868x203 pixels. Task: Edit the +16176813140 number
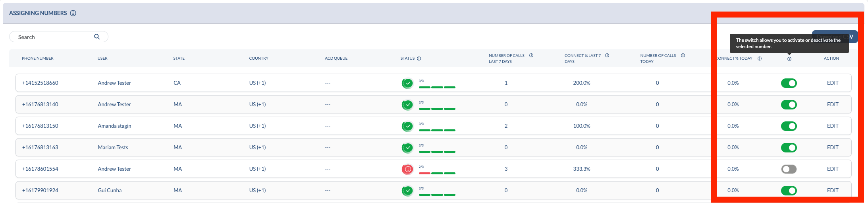pos(833,104)
